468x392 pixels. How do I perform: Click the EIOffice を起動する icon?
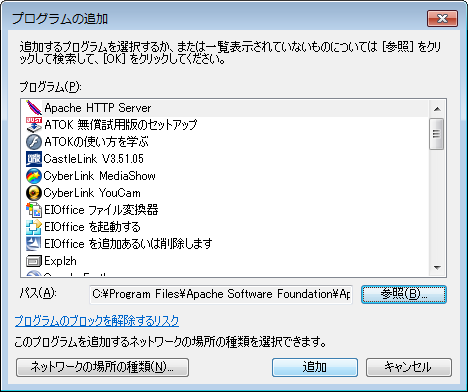click(x=34, y=227)
